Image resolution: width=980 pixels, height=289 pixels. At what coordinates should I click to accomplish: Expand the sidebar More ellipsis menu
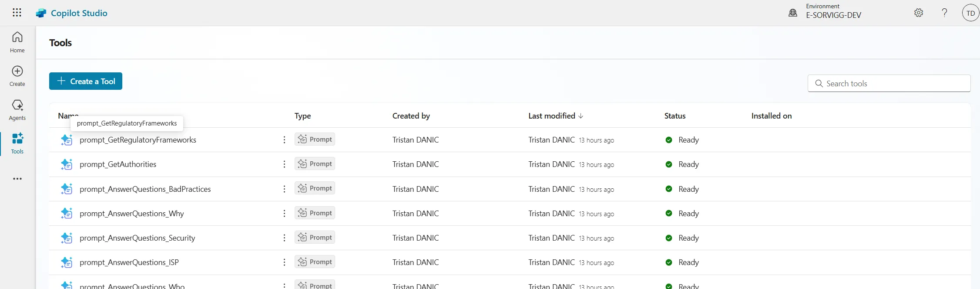[17, 179]
